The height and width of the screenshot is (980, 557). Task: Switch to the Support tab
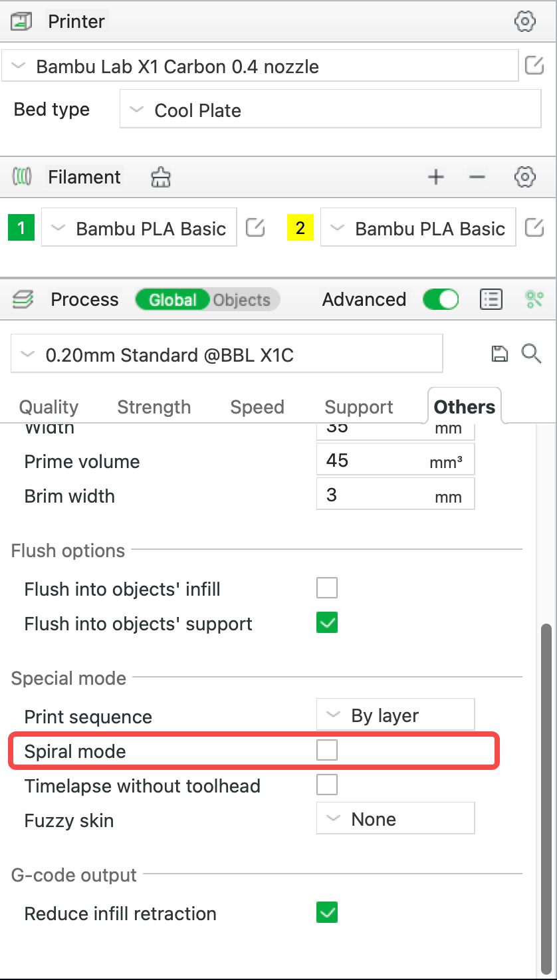(x=358, y=406)
